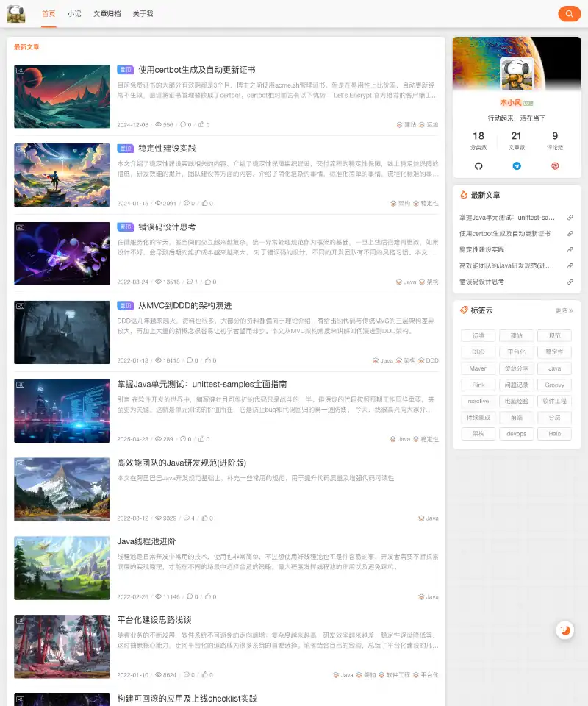Screen dimensions: 588x706
Task: Select the reactive tag in tag cloud
Action: [478, 402]
